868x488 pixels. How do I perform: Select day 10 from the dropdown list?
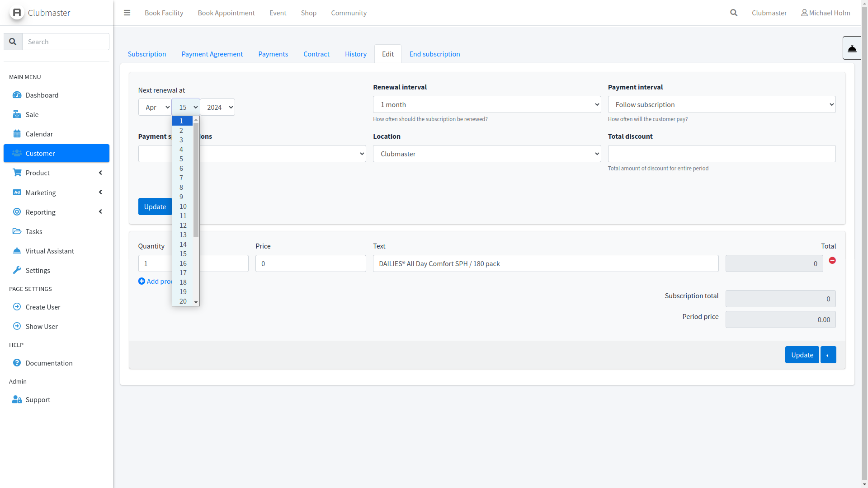click(x=183, y=206)
